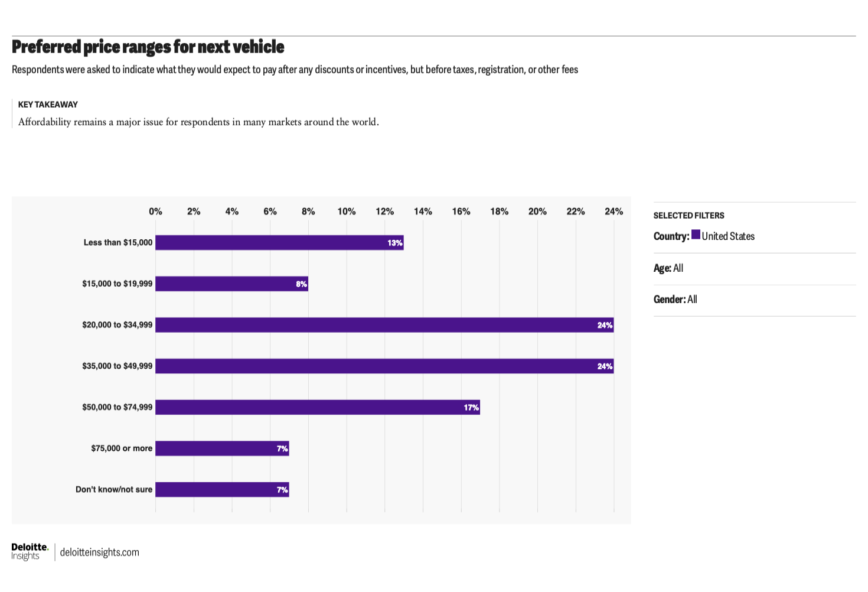The height and width of the screenshot is (592, 868).
Task: Click the Less than $15,000 axis label
Action: click(x=118, y=243)
